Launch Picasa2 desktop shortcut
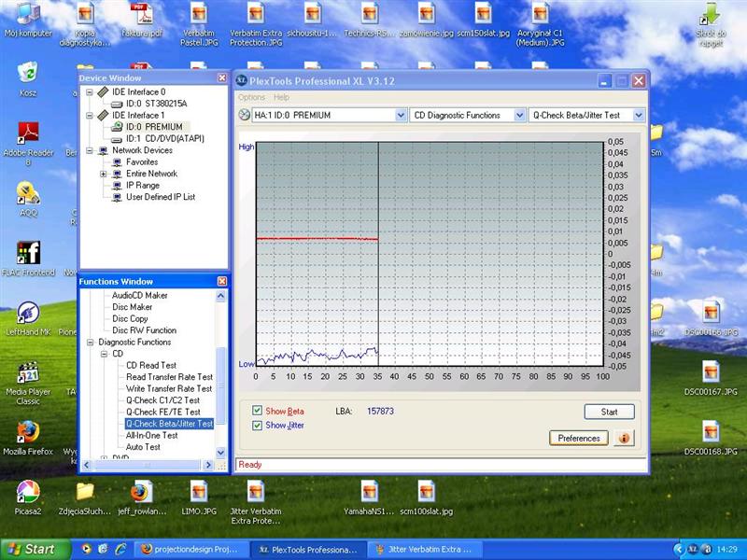 coord(28,497)
